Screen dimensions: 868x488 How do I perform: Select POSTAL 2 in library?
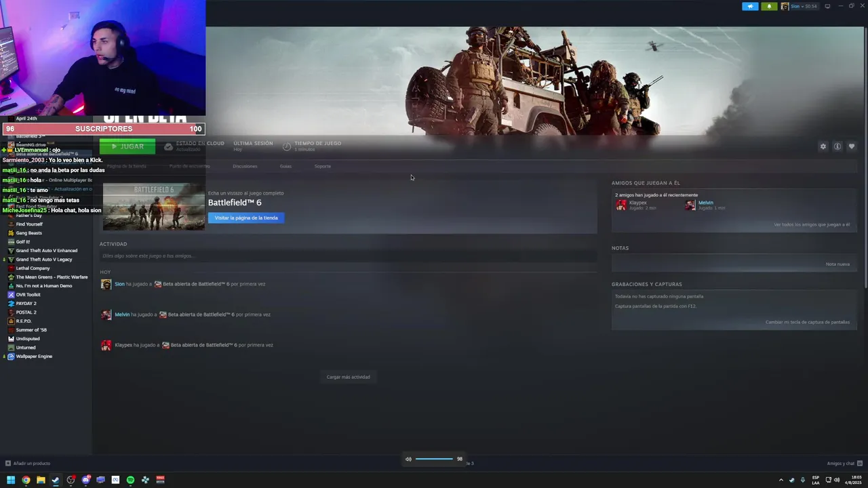point(26,312)
